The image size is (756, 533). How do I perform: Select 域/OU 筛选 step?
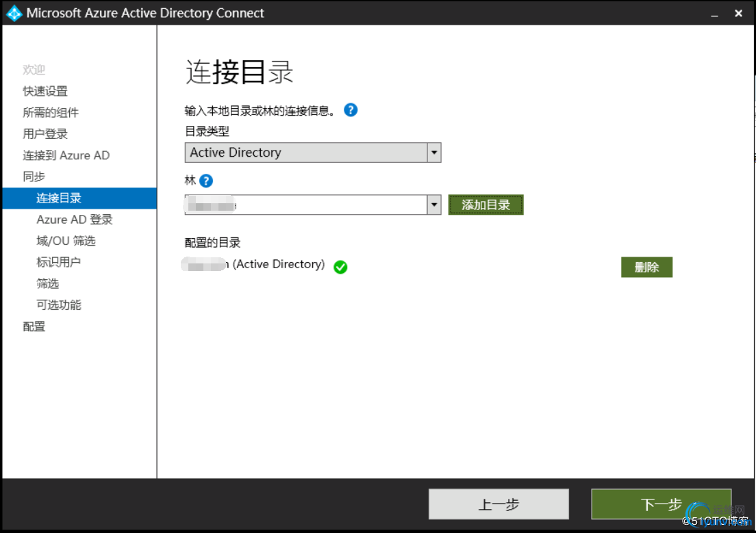(66, 240)
